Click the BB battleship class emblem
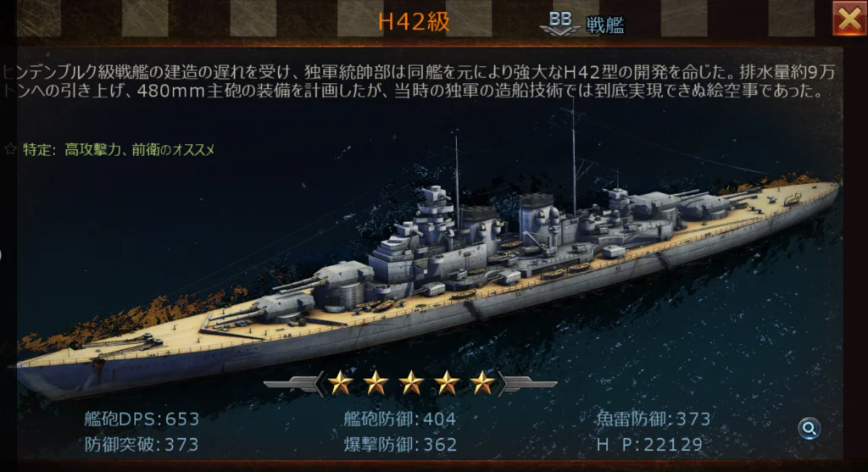This screenshot has height=472, width=868. click(x=559, y=23)
